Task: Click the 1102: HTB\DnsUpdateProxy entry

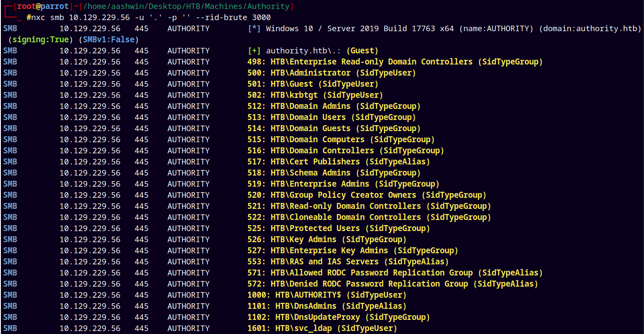Action: coord(339,317)
